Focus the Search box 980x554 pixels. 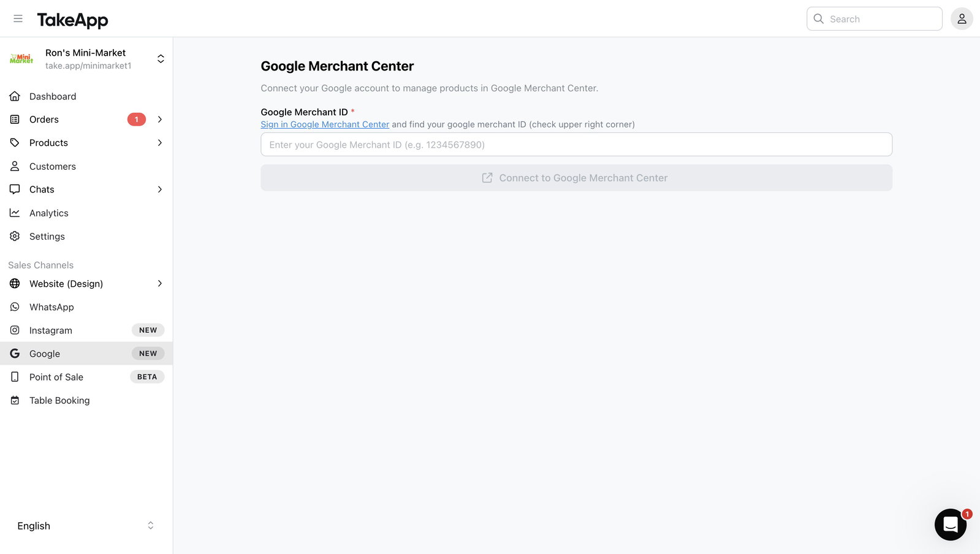(874, 19)
